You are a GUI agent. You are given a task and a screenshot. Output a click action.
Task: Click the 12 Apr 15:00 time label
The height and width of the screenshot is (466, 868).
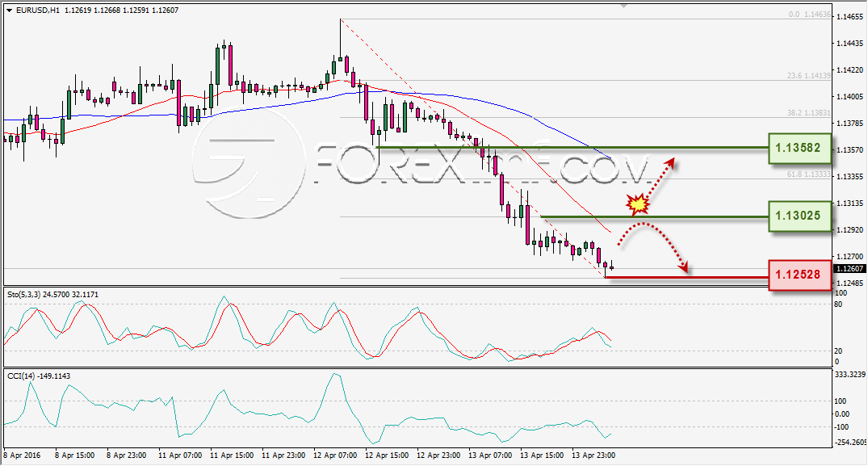click(x=387, y=455)
